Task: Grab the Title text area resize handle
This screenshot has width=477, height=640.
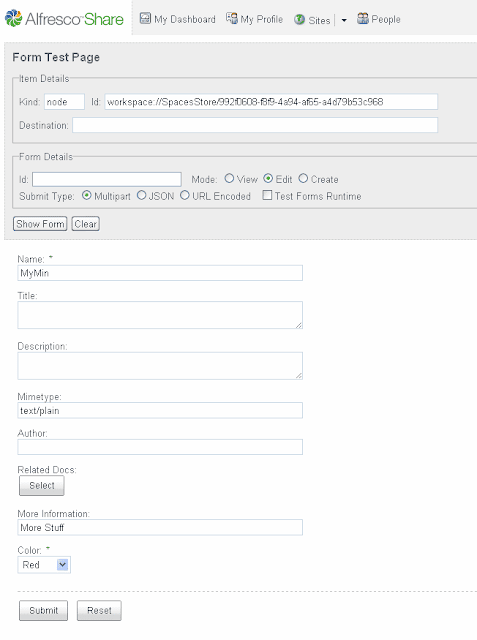Action: click(299, 325)
